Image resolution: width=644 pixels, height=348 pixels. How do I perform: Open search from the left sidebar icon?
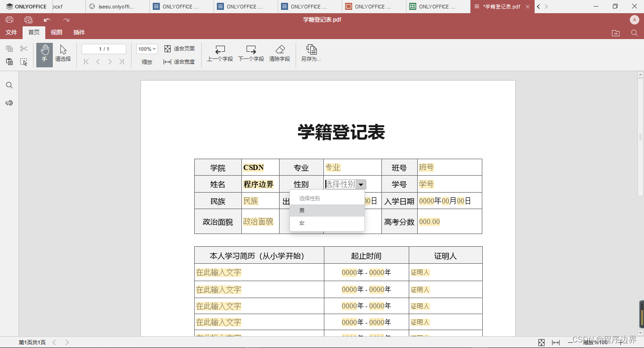coord(9,85)
